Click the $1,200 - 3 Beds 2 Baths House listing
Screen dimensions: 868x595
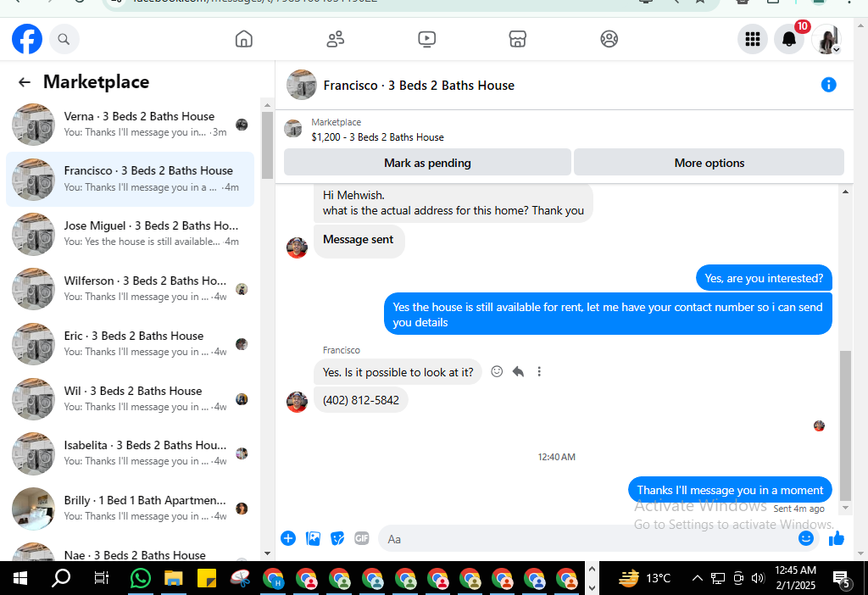click(x=377, y=137)
